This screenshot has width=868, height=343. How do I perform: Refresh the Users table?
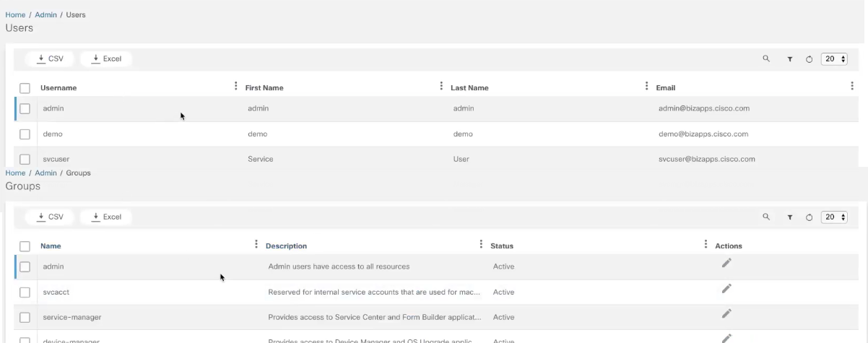(x=809, y=59)
